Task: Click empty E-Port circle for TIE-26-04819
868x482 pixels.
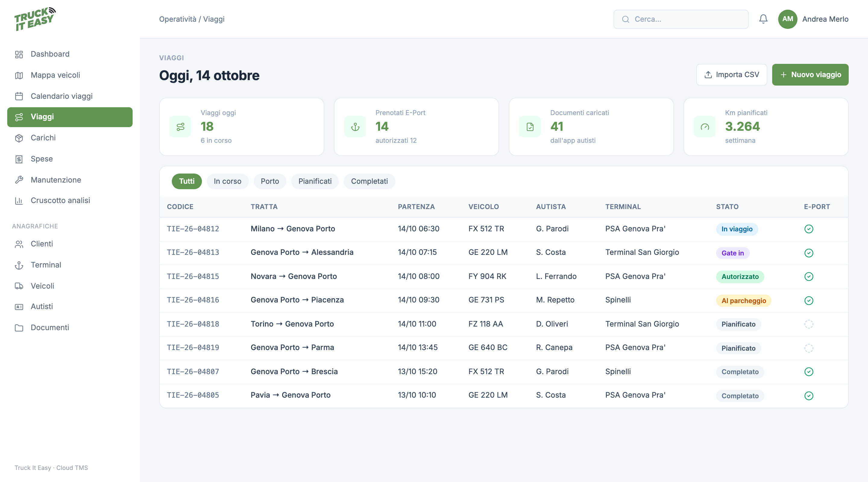Action: tap(809, 348)
